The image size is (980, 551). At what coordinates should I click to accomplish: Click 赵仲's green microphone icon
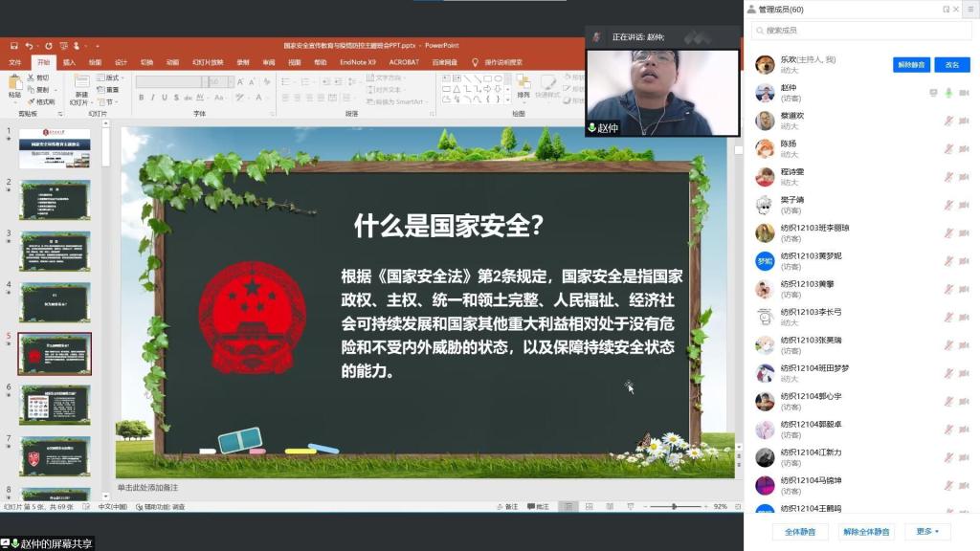click(x=948, y=93)
